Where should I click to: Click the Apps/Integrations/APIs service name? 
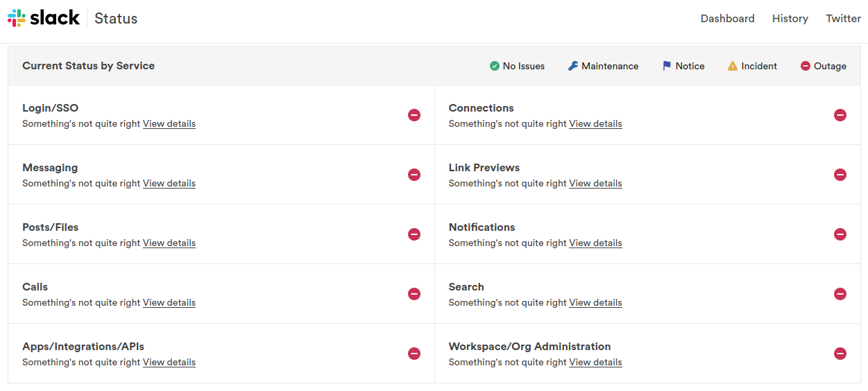pos(83,347)
